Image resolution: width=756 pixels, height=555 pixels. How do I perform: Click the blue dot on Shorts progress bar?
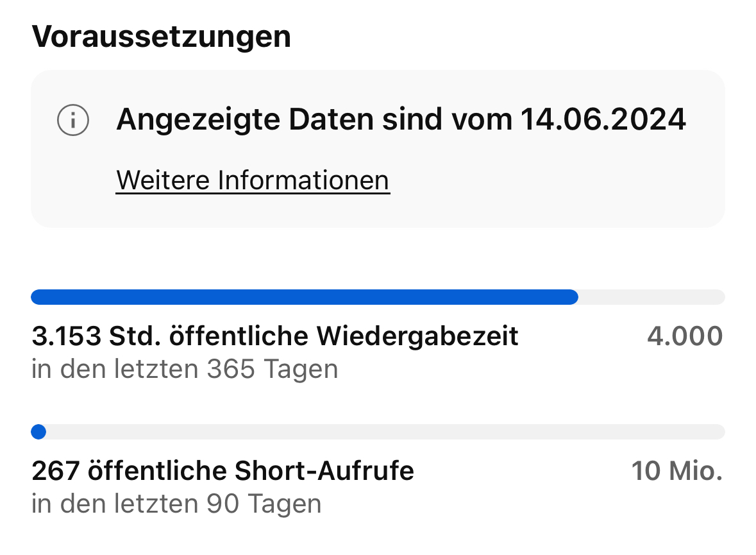tap(38, 432)
